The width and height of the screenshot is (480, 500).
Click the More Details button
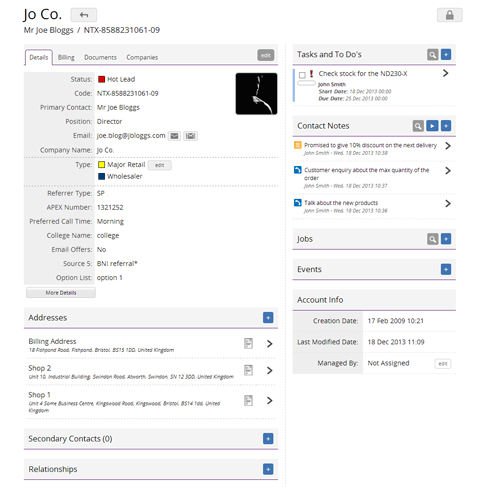coord(61,293)
